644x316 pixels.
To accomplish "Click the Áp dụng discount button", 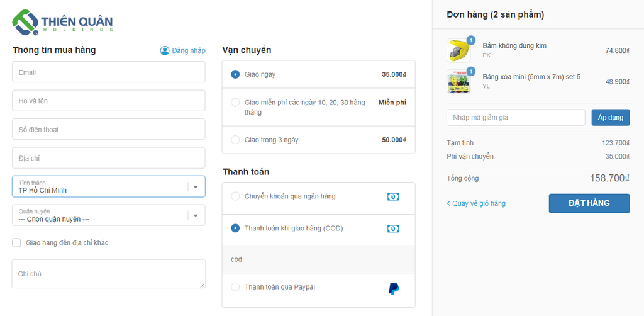I will [x=610, y=118].
